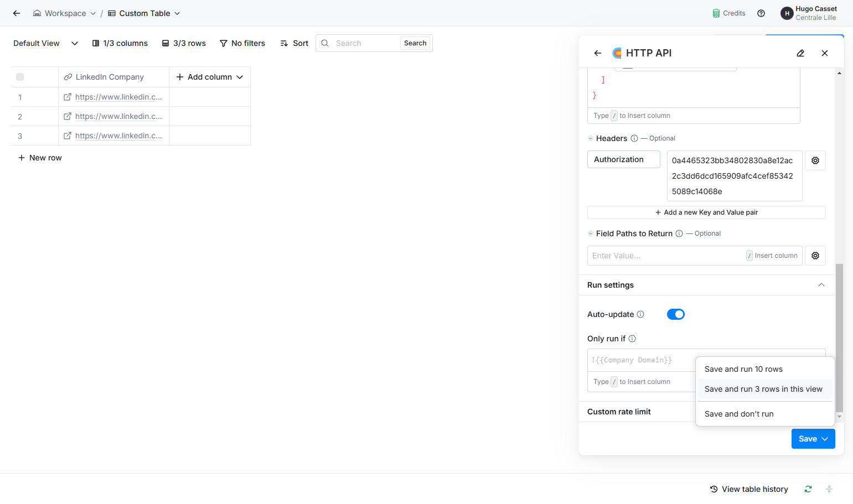Click the Hugo Casset profile avatar
853x504 pixels.
pyautogui.click(x=787, y=13)
